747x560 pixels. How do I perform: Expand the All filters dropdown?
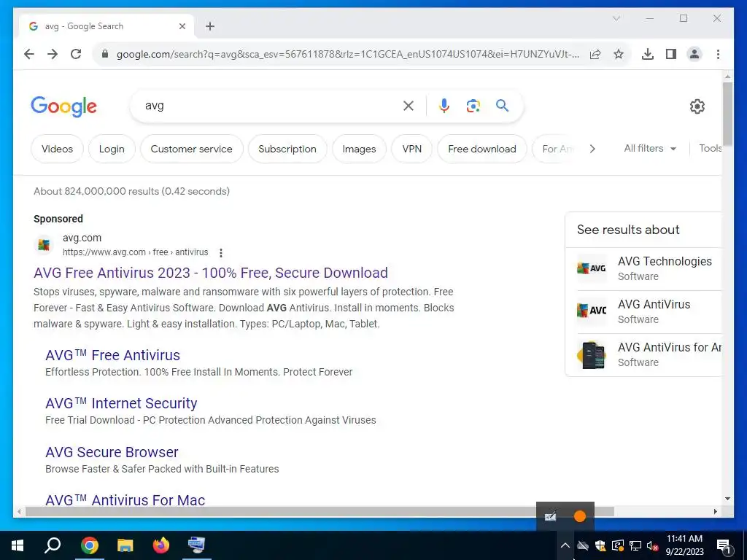pos(650,149)
